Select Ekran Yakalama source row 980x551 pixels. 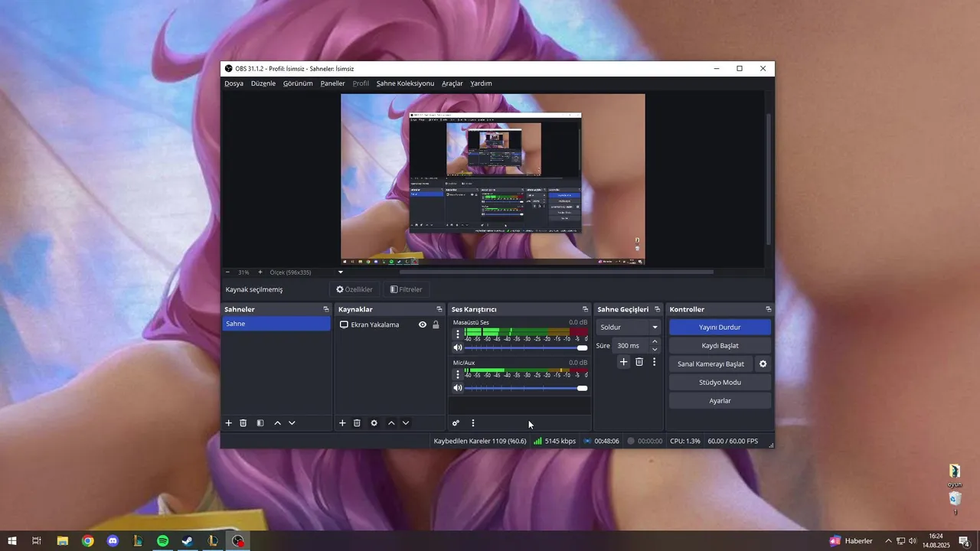click(x=389, y=324)
